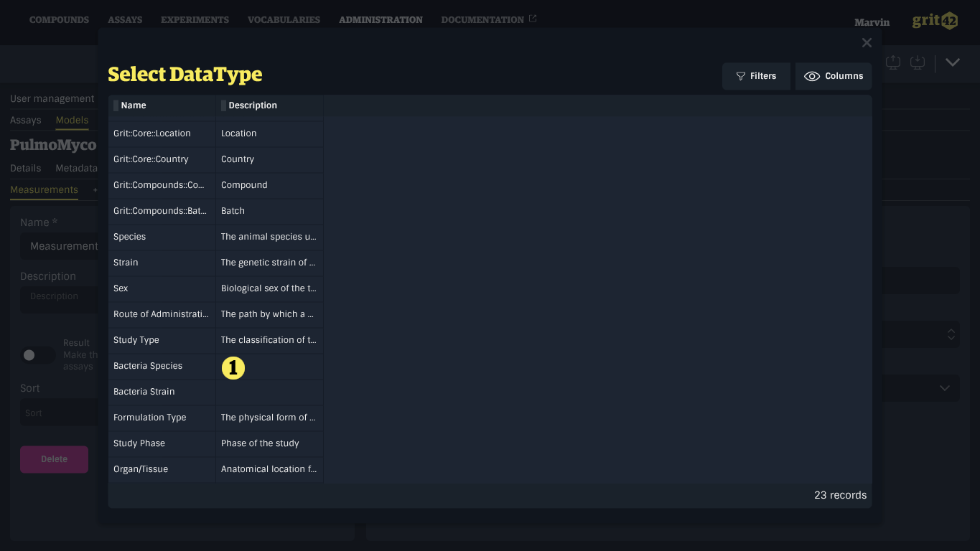The width and height of the screenshot is (980, 551).
Task: Click the Description column header handle
Action: [223, 105]
